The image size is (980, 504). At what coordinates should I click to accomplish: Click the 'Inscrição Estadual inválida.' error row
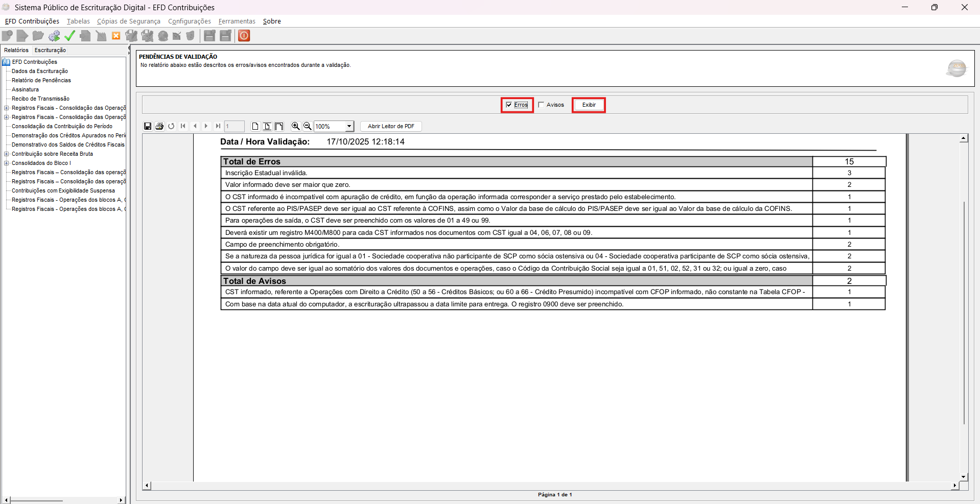pos(553,173)
